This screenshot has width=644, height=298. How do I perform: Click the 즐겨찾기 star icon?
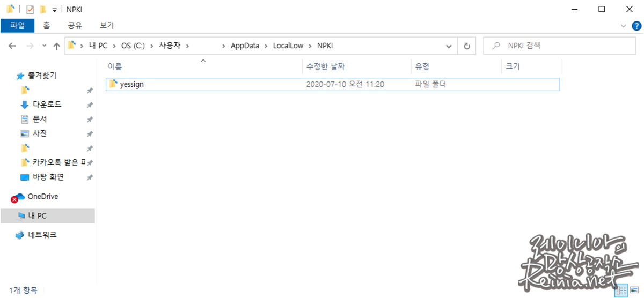pos(20,76)
